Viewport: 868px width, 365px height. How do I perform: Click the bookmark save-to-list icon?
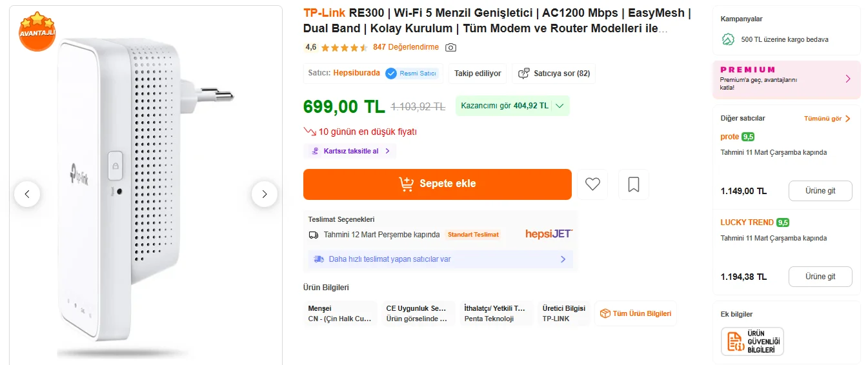[634, 184]
